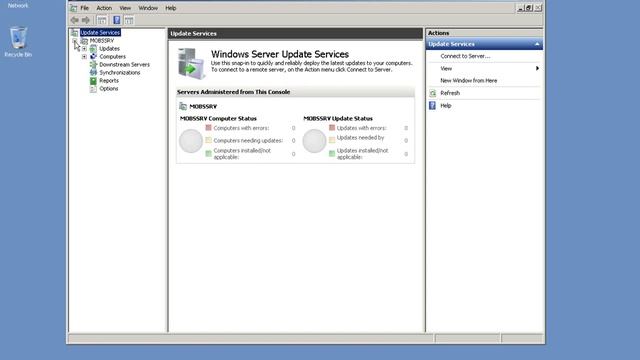The height and width of the screenshot is (360, 640).
Task: Open the Help menu in menu bar
Action: 171,8
